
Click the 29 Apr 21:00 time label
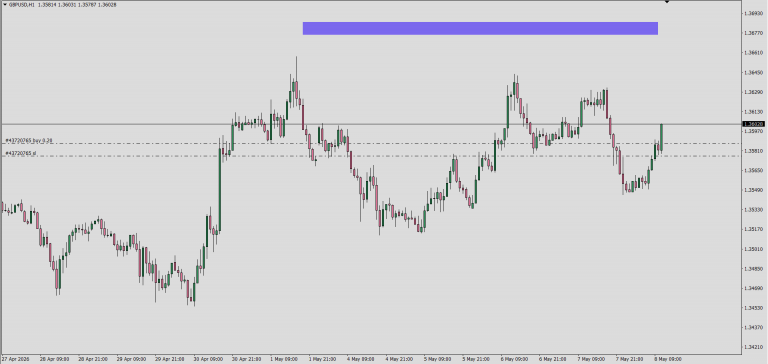[170, 359]
